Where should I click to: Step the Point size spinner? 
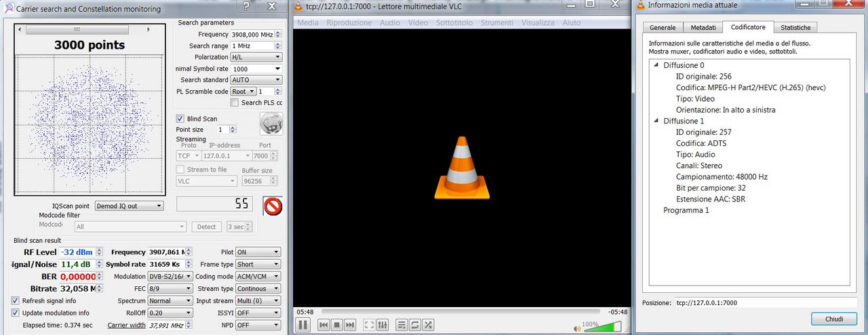tap(233, 129)
